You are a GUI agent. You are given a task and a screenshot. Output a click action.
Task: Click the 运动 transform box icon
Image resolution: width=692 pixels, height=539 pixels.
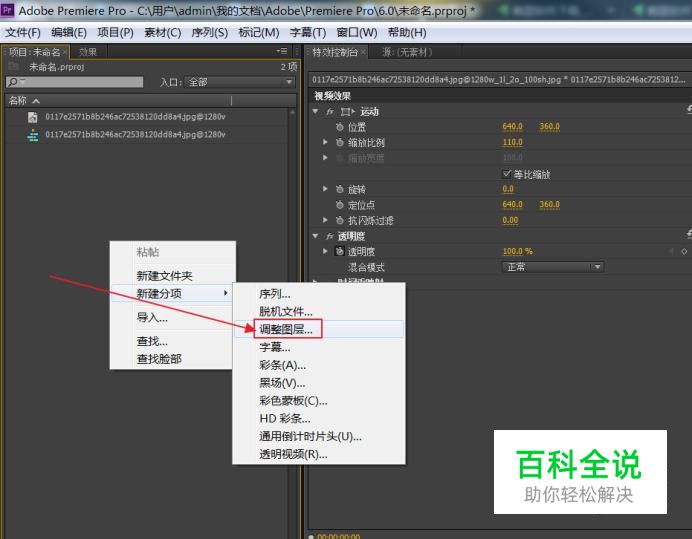(347, 112)
